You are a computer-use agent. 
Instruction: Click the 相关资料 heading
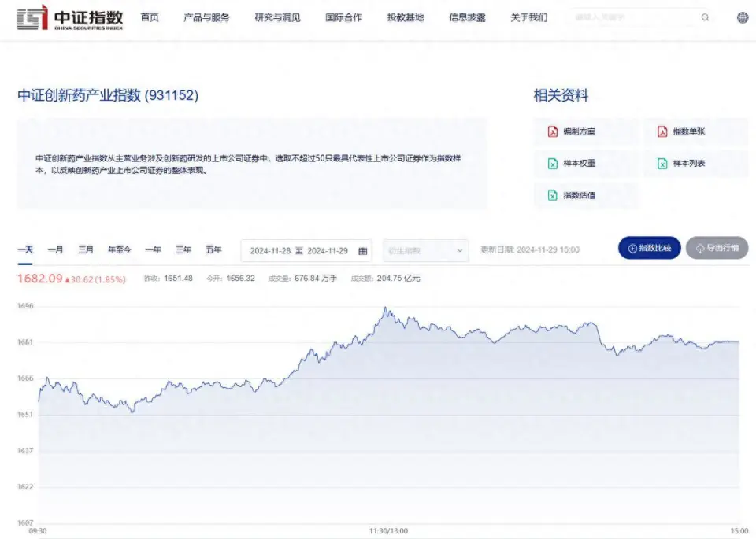[561, 95]
